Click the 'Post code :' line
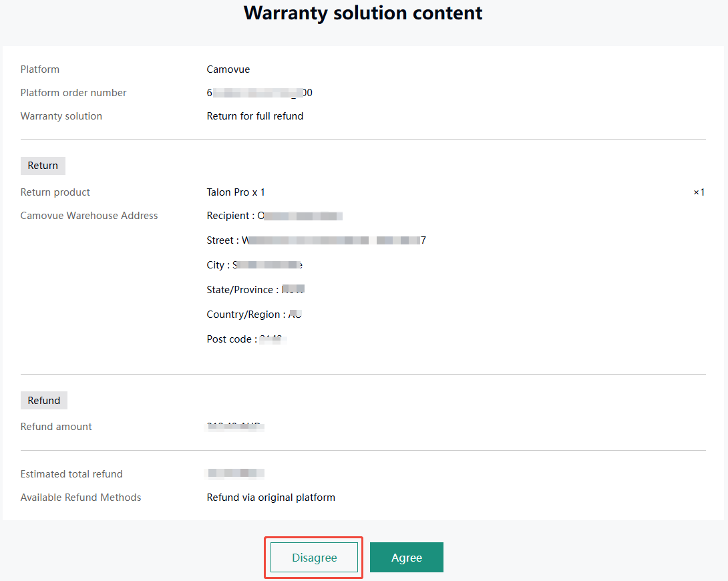 click(x=246, y=339)
